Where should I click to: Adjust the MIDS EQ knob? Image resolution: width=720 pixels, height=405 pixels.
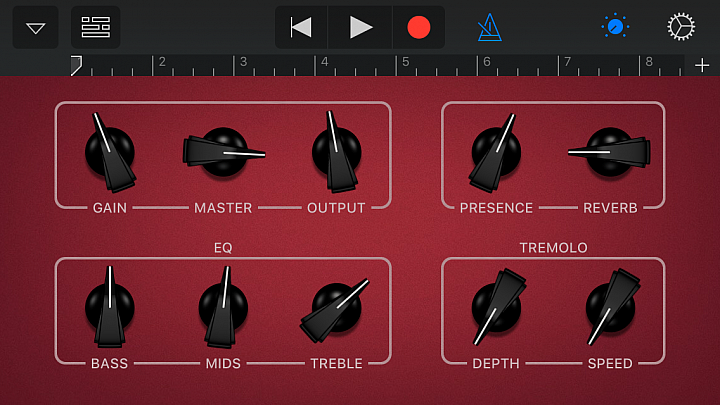223,307
